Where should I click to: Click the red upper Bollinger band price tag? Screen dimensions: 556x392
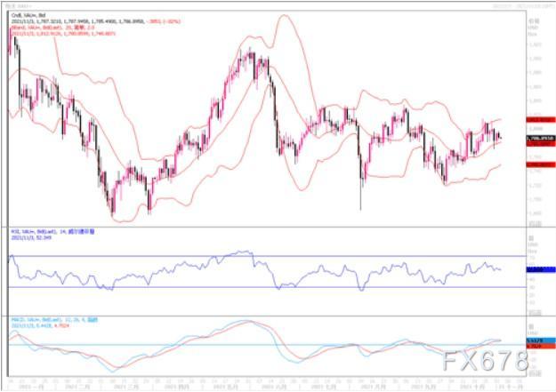tap(540, 120)
